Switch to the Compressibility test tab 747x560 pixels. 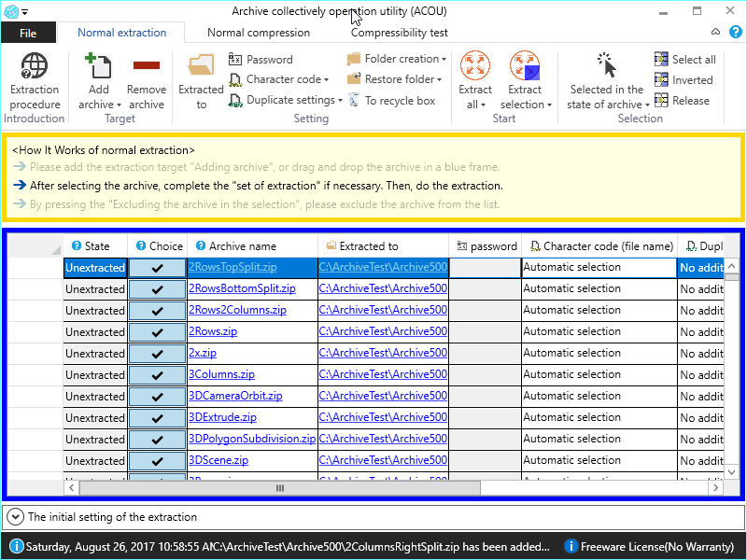(400, 33)
